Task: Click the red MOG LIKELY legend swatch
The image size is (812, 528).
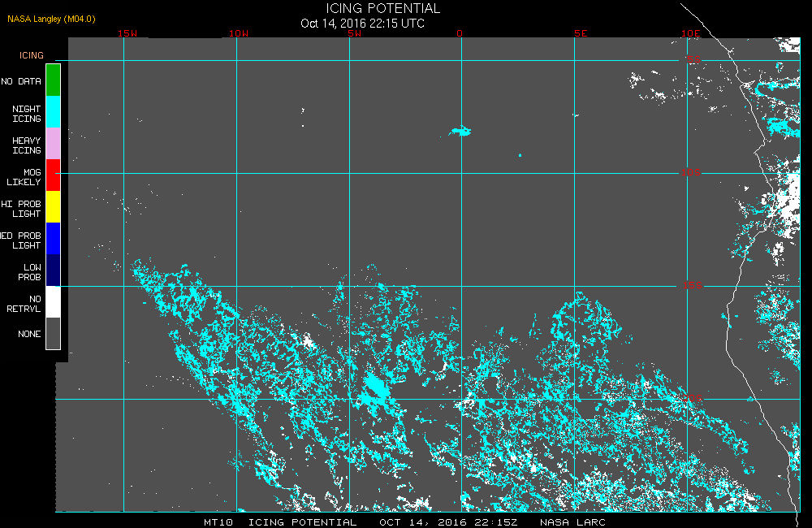Action: [54, 175]
